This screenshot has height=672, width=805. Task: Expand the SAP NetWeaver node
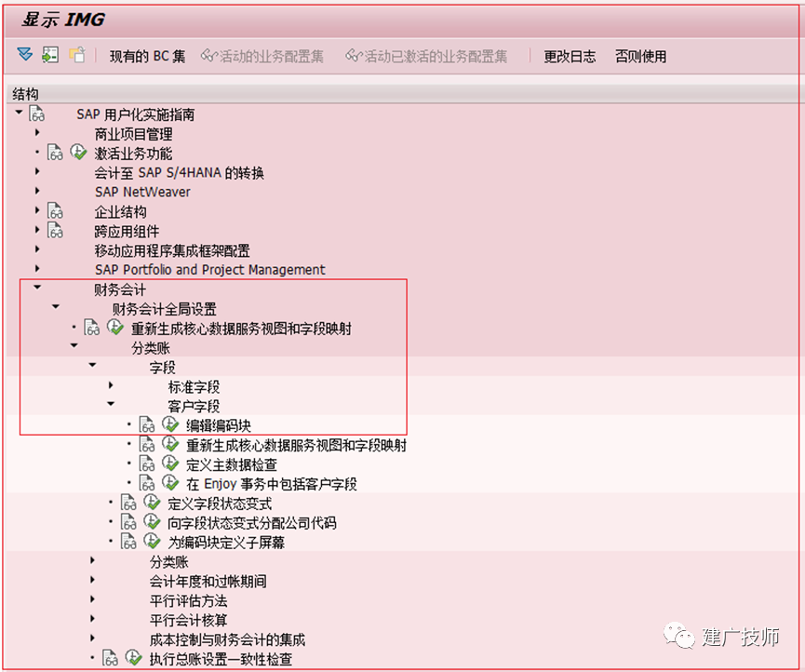click(x=37, y=191)
